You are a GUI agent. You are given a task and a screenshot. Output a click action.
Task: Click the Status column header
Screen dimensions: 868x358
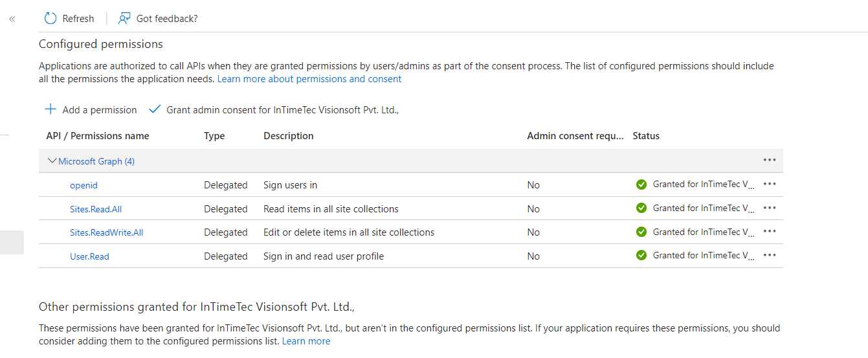(646, 136)
